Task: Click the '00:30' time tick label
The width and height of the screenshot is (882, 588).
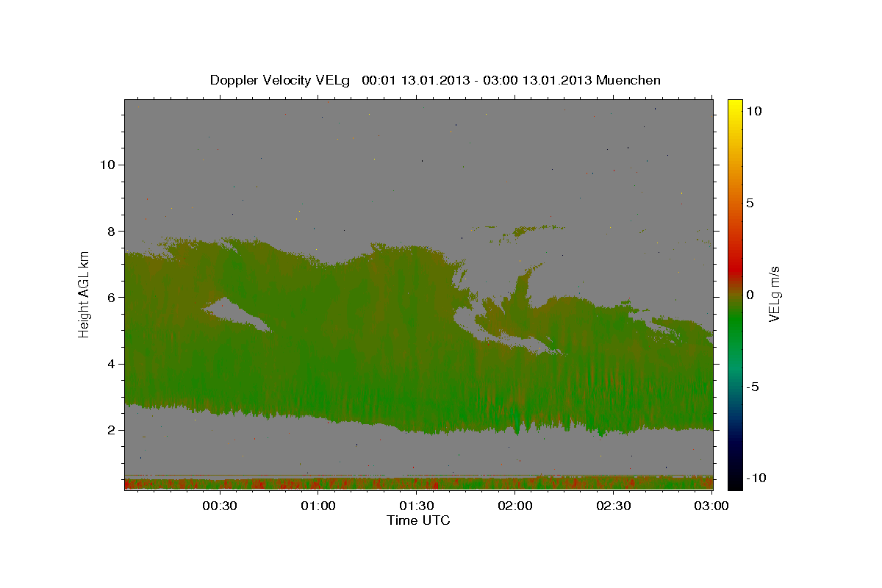Action: (220, 506)
